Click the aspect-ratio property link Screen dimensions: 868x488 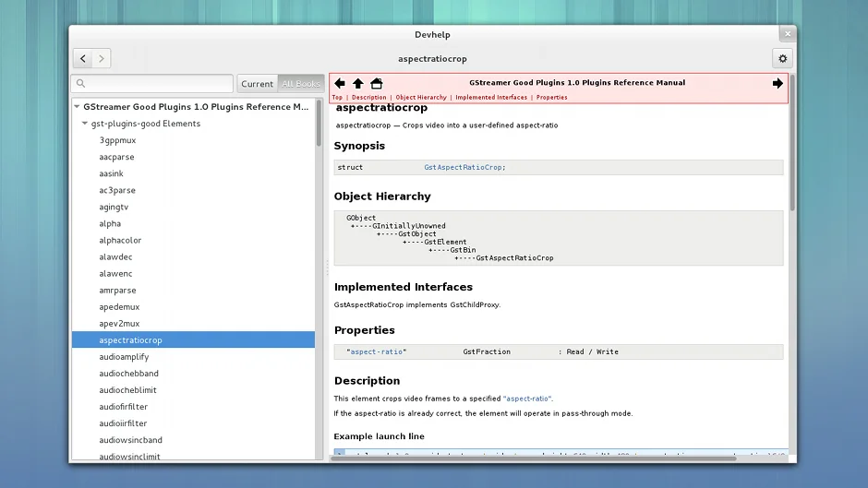pyautogui.click(x=376, y=351)
